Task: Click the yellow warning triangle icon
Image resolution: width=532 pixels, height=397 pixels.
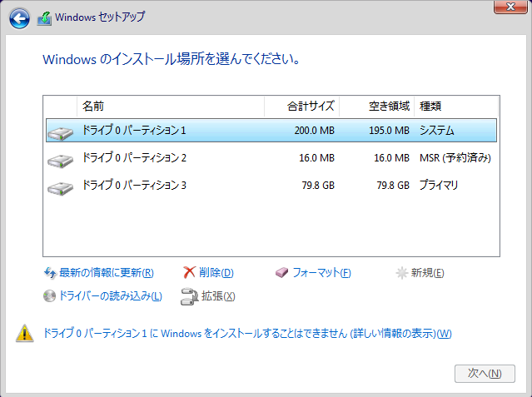Action: pos(24,334)
